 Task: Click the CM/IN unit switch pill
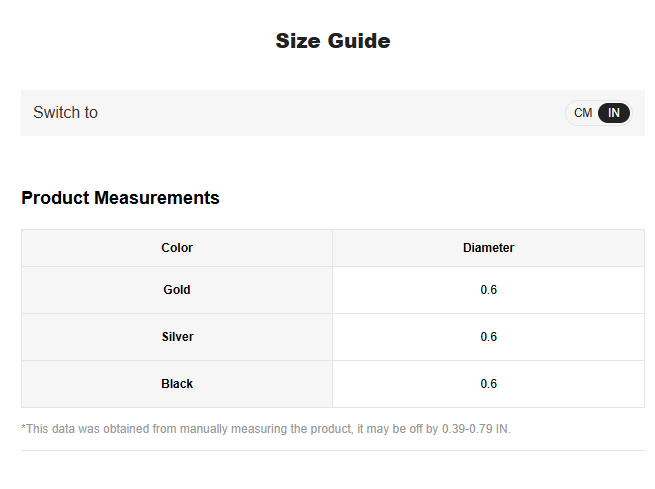[x=599, y=113]
